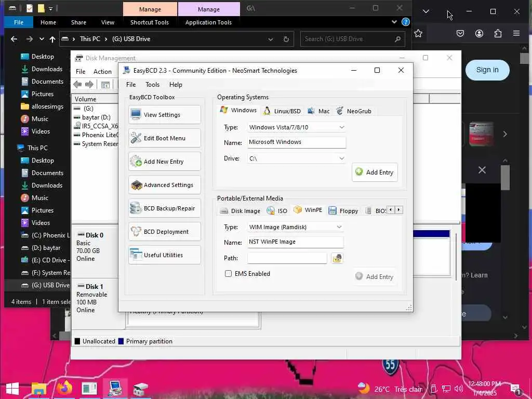Click Search (G:) USB Drive box
The image size is (532, 399).
353,39
